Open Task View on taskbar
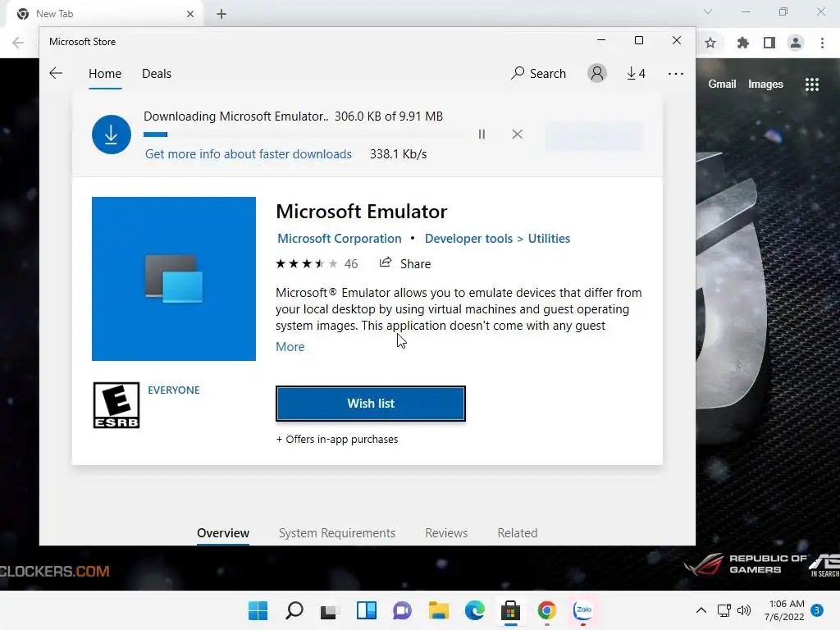 pos(330,610)
